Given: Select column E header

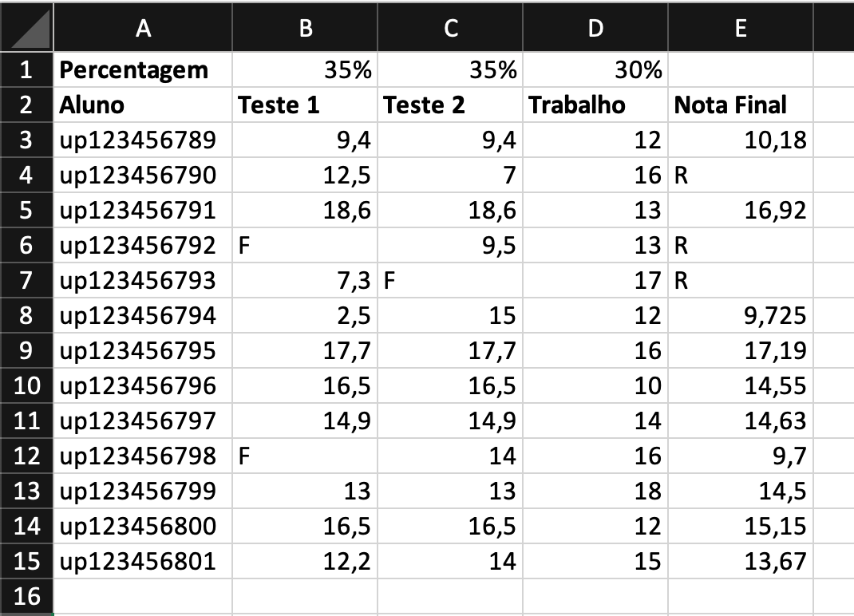Looking at the screenshot, I should click(x=741, y=28).
